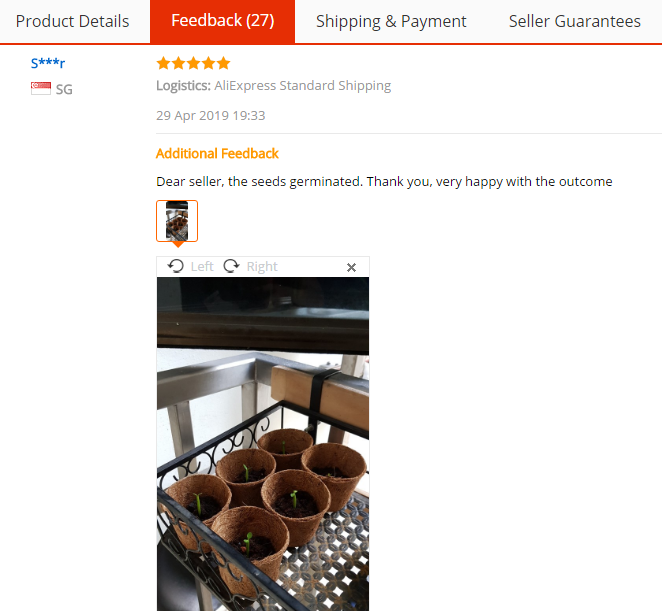Click the rotate left arrow icon
Image resolution: width=662 pixels, height=611 pixels.
click(176, 266)
